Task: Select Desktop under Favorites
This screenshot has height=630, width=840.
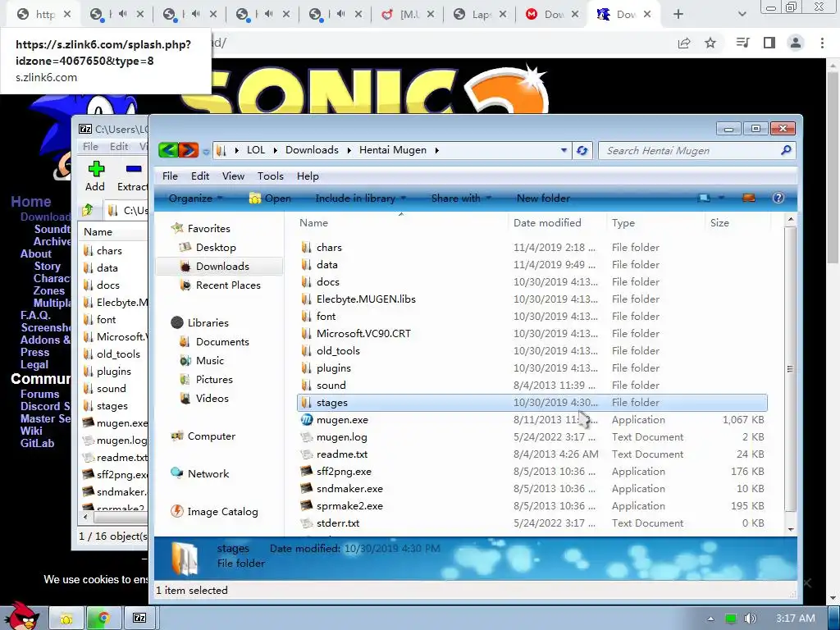Action: tap(216, 248)
